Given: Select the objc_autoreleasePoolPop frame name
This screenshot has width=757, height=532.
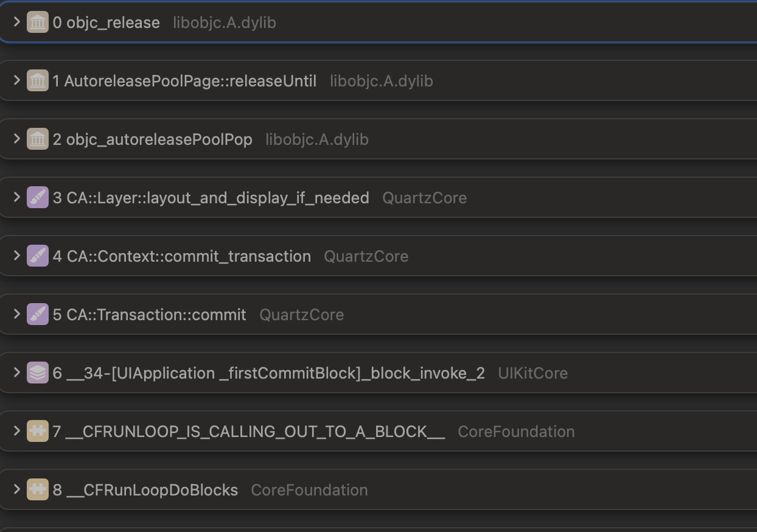Looking at the screenshot, I should 159,139.
